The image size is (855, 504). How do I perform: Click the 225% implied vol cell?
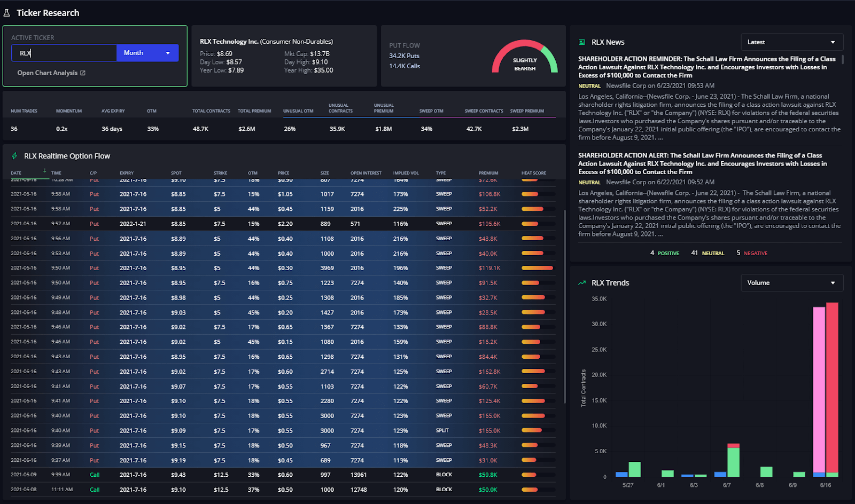400,209
